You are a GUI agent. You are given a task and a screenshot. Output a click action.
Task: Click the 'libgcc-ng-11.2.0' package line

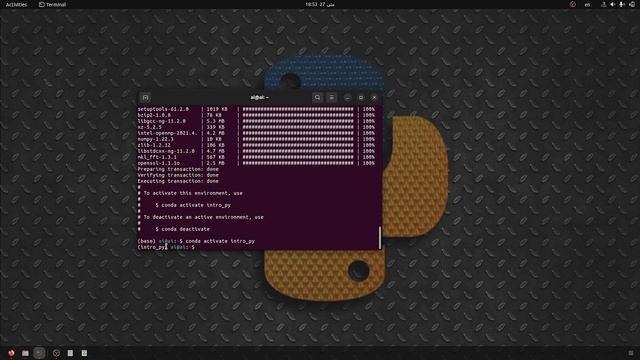pyautogui.click(x=256, y=121)
